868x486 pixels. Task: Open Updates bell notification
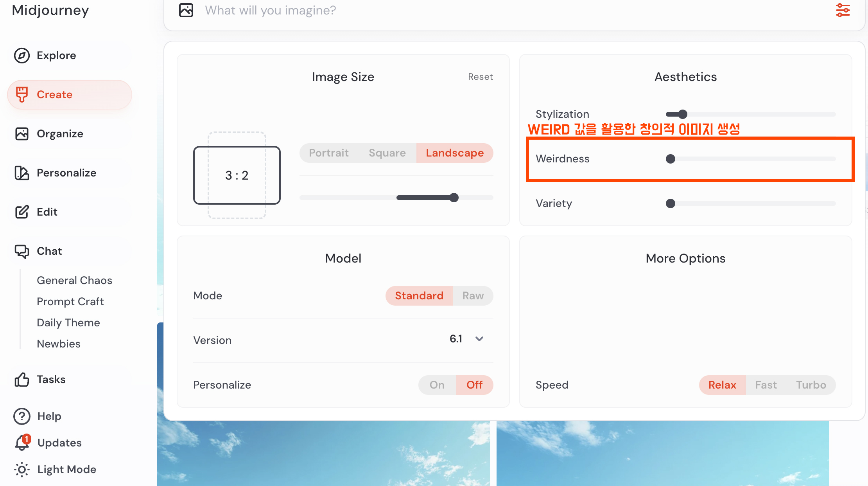[x=22, y=443]
